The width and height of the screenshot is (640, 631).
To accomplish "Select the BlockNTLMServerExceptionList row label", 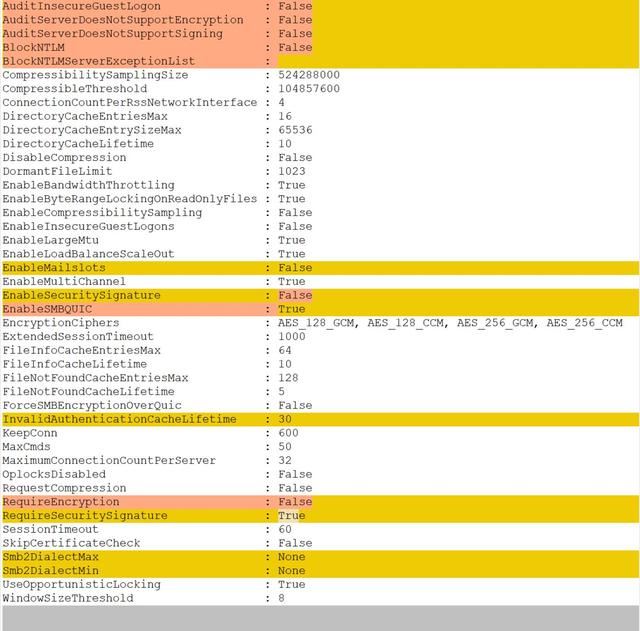I will [98, 61].
